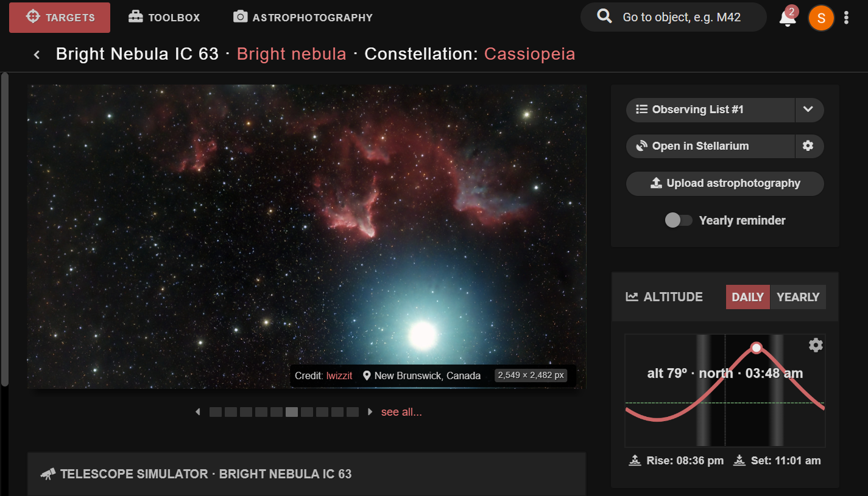This screenshot has width=868, height=496.
Task: Click Upload astrophotography button
Action: (725, 183)
